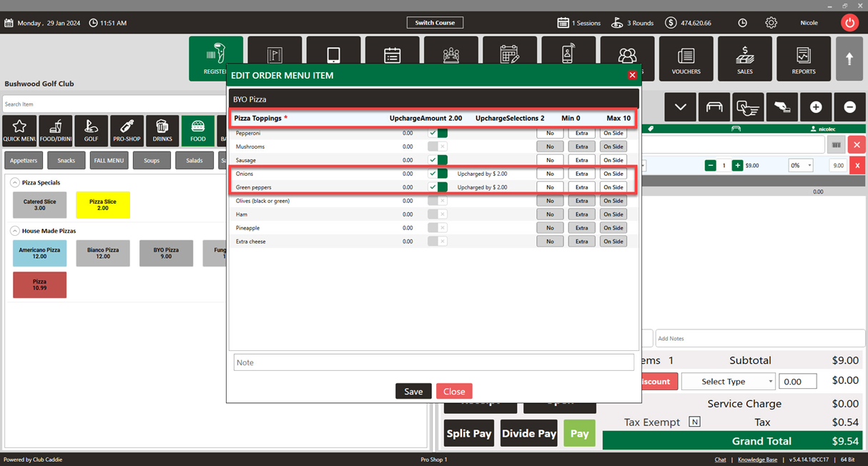Click the round plus icon button
This screenshot has width=868, height=466.
(x=816, y=107)
